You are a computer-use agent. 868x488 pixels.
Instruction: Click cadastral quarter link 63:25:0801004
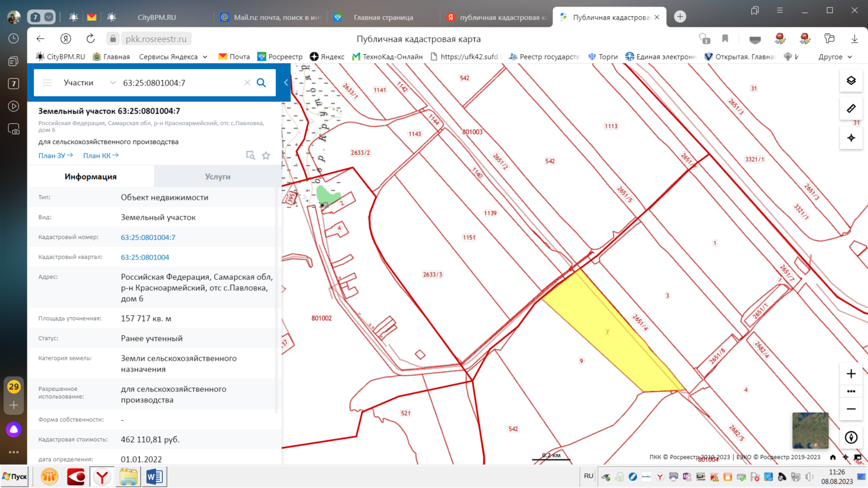145,257
